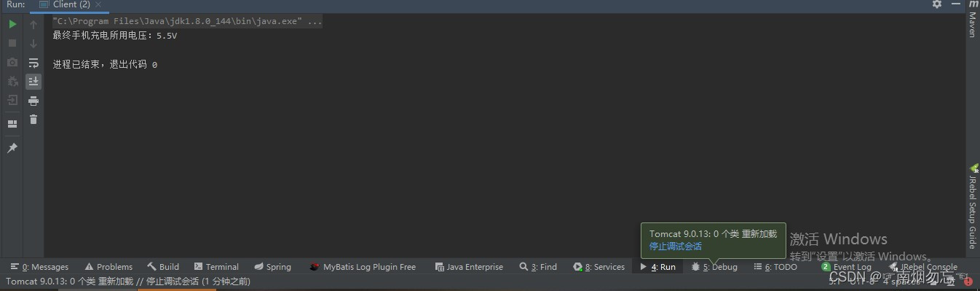Open the JRebel Setup Guide side panel
Viewport: 980px width, 291px height.
(x=973, y=206)
